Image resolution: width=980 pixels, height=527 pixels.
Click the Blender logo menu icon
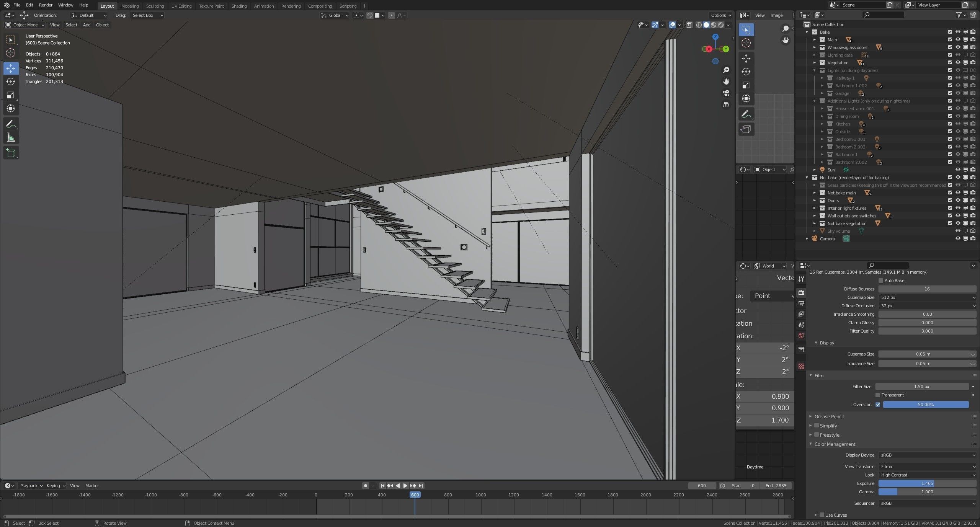click(x=7, y=5)
